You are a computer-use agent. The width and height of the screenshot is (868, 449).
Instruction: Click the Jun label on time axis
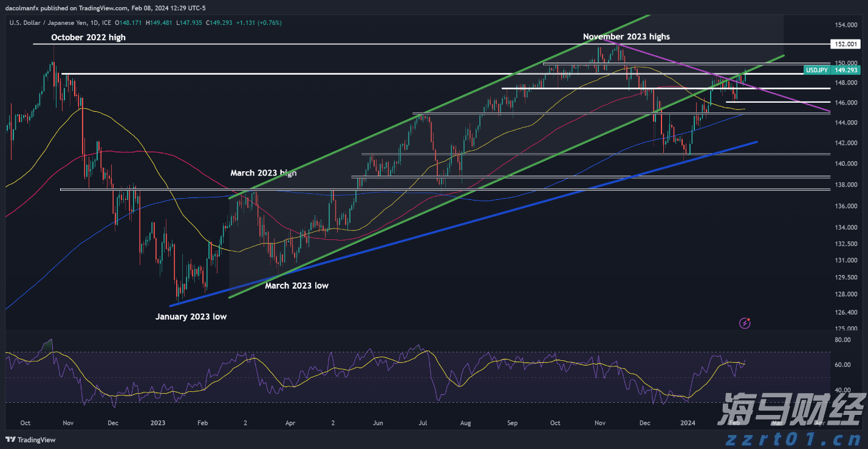[377, 423]
